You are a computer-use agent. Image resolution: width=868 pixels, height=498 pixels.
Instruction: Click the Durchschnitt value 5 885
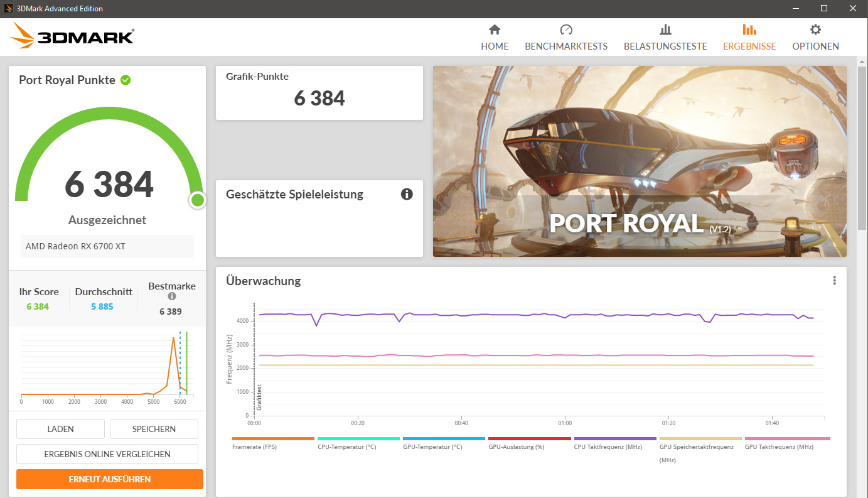102,306
